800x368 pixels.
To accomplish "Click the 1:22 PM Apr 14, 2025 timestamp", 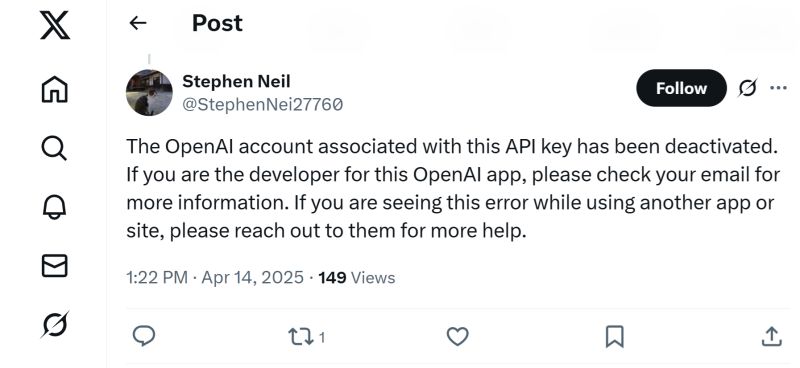I will (x=215, y=278).
